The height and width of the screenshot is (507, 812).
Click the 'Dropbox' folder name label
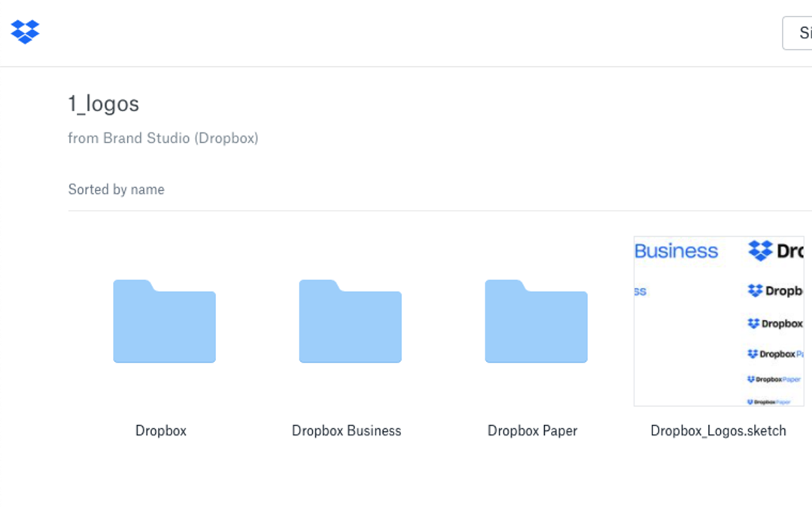click(x=161, y=431)
